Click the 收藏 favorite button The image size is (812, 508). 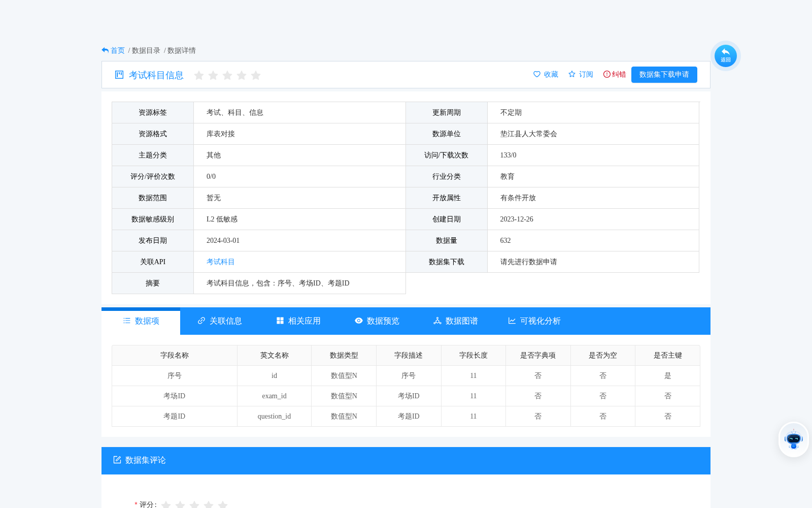tap(546, 74)
